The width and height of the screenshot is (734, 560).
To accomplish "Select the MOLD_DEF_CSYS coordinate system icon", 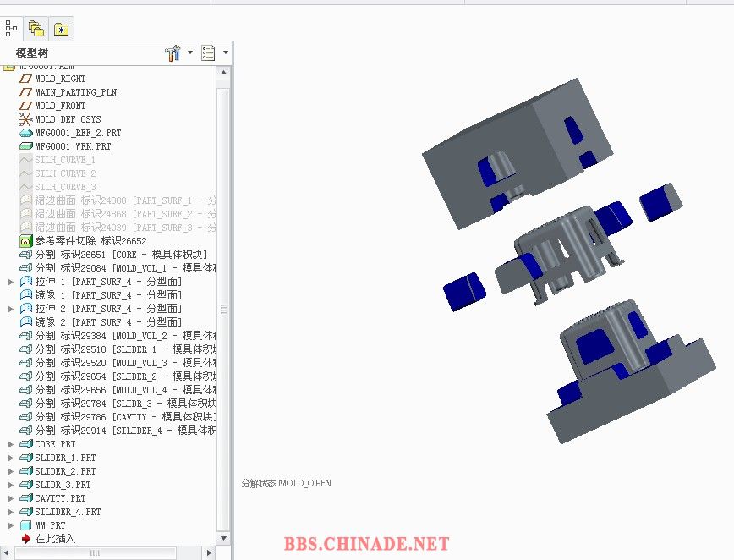I will [x=25, y=119].
